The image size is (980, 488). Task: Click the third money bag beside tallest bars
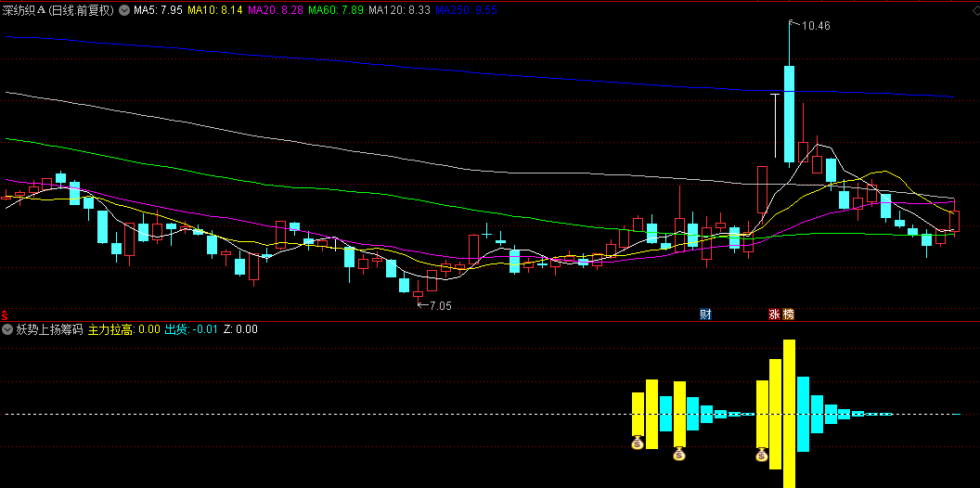762,455
